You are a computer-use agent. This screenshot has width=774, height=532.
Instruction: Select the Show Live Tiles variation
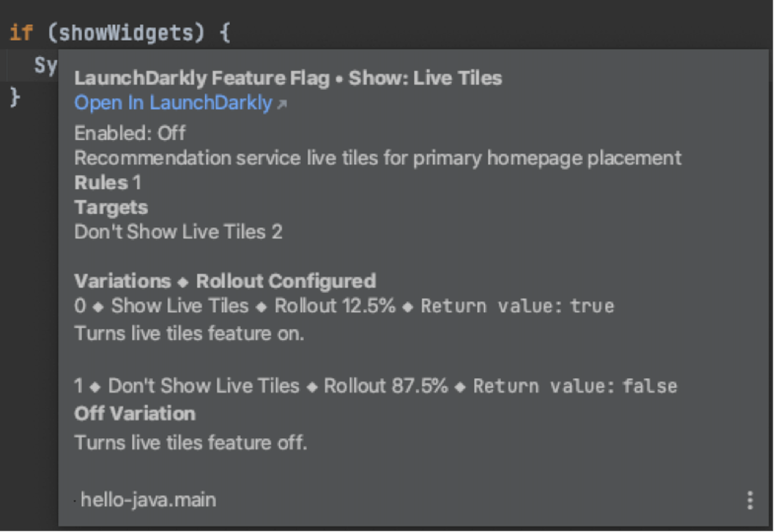[x=179, y=306]
